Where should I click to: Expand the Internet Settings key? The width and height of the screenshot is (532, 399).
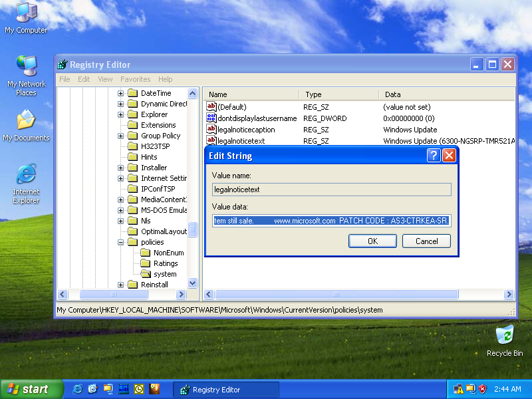click(x=120, y=178)
